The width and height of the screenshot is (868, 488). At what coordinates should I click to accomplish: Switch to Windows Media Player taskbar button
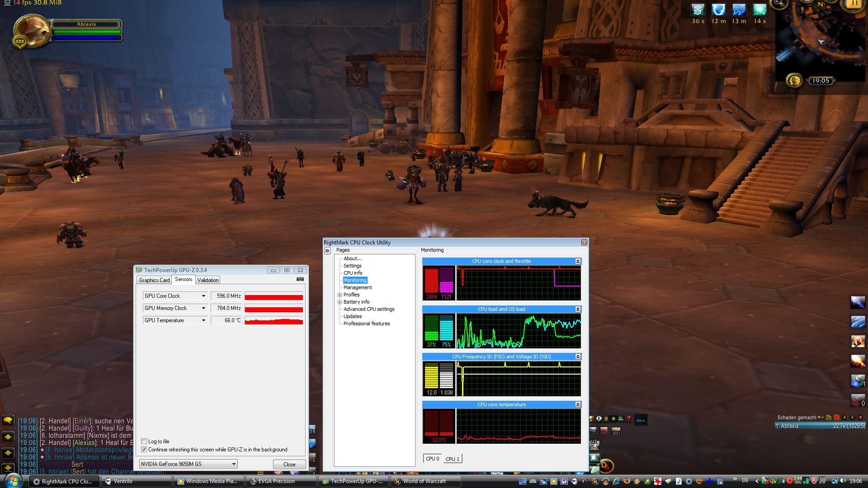pyautogui.click(x=209, y=481)
